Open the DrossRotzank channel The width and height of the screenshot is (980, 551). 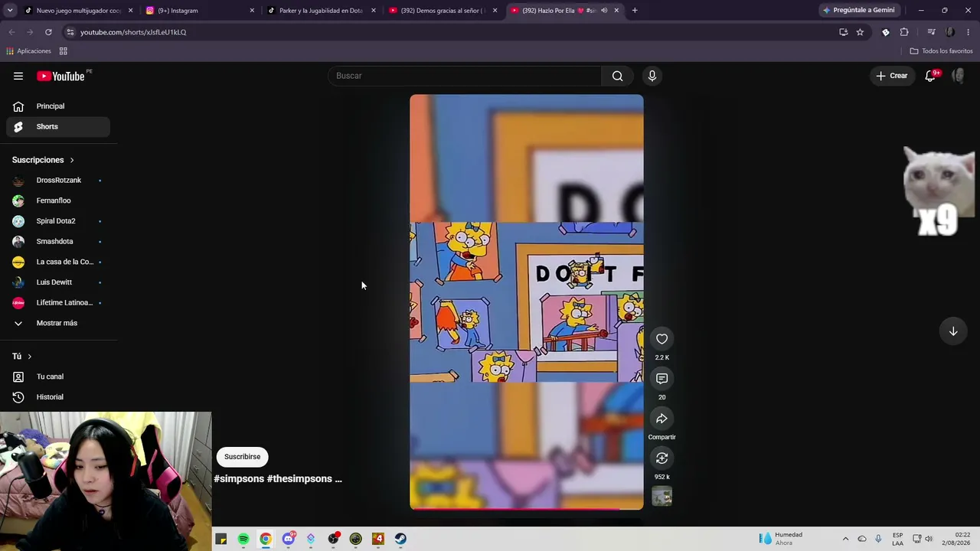pyautogui.click(x=57, y=181)
